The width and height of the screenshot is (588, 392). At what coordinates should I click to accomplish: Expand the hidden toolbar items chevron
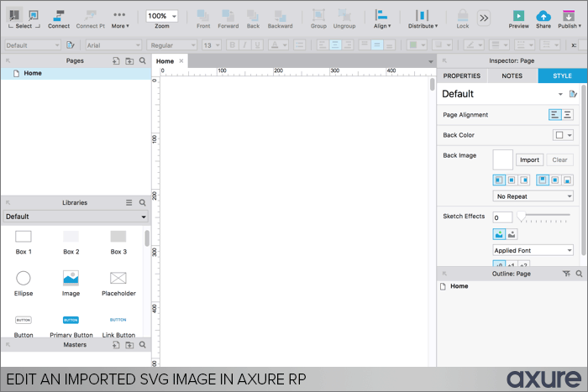tap(484, 18)
